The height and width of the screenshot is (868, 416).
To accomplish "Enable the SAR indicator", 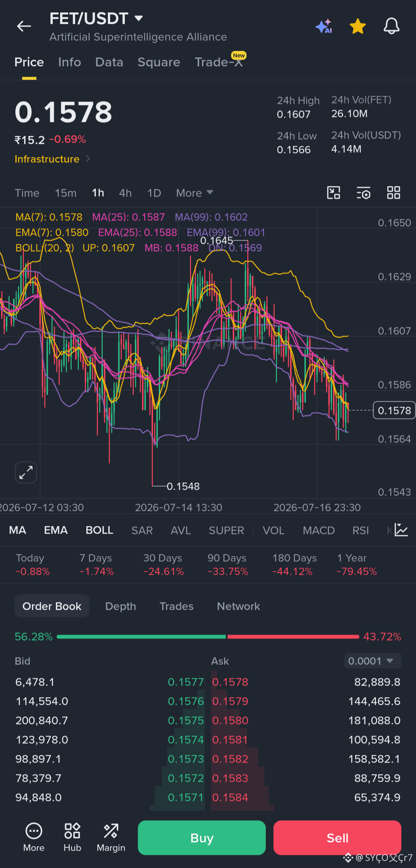I will pyautogui.click(x=142, y=530).
